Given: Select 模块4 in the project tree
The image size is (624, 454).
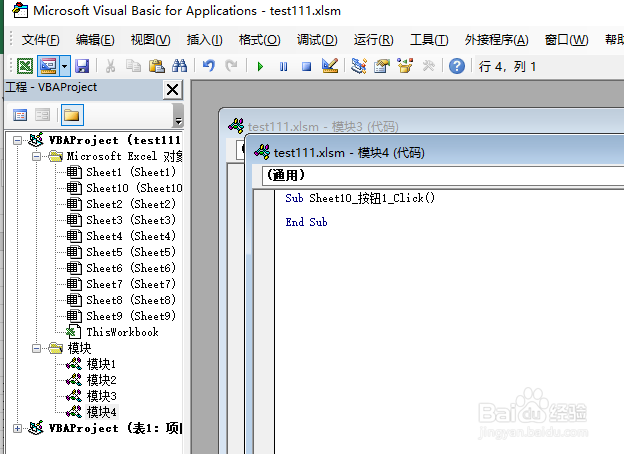Looking at the screenshot, I should [x=91, y=412].
